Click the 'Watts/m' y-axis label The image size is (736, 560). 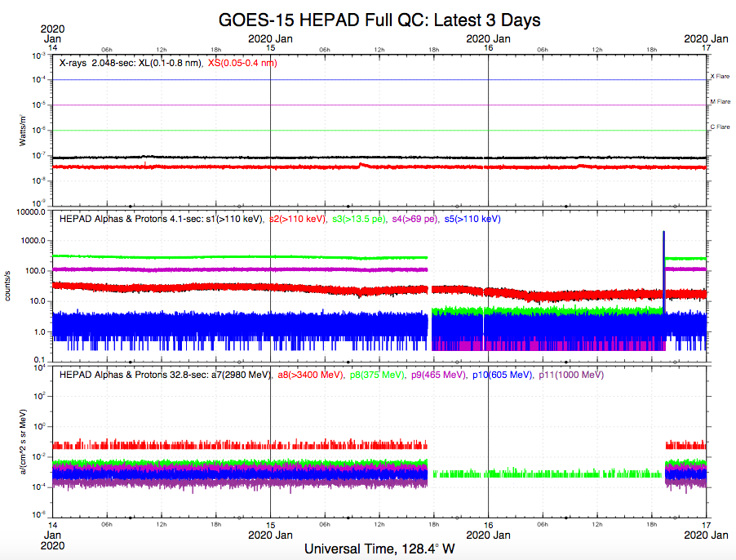pyautogui.click(x=22, y=130)
